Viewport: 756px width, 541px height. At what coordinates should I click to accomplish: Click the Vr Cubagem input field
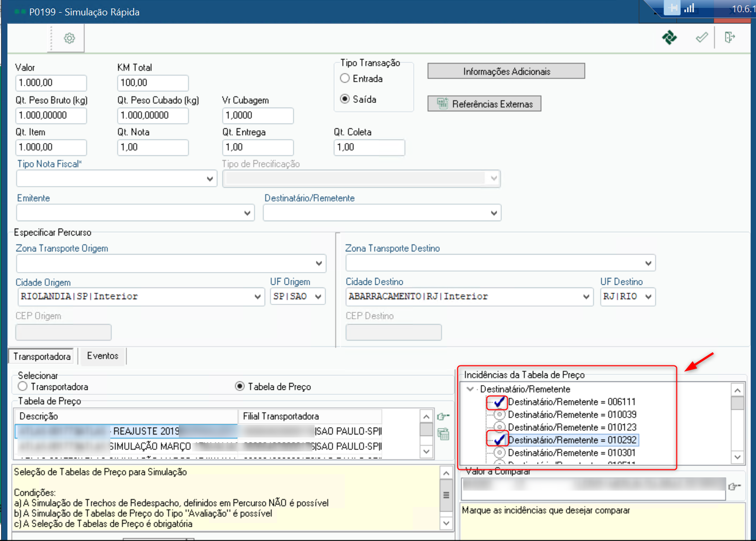(258, 115)
